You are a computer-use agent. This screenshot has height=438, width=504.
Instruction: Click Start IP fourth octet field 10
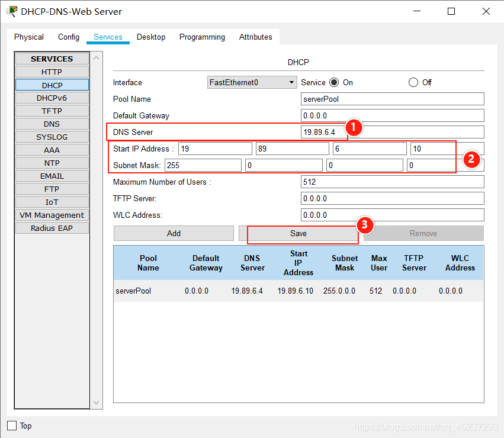(447, 149)
